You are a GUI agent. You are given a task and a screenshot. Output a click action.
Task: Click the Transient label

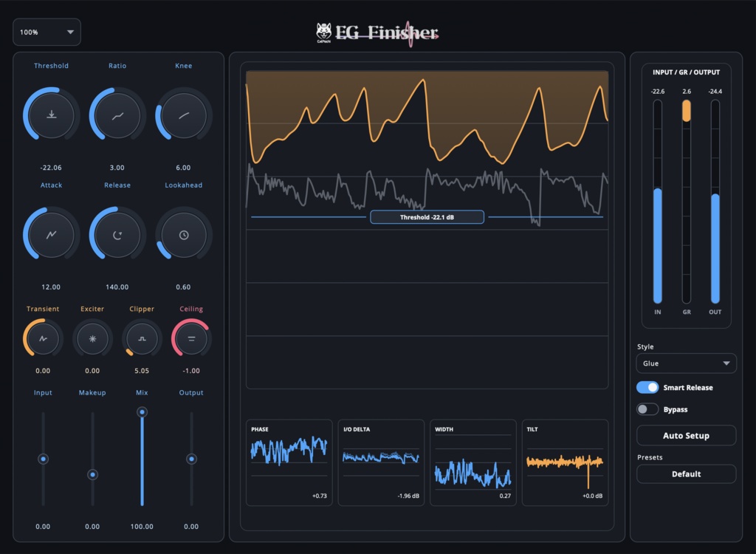[x=43, y=309]
